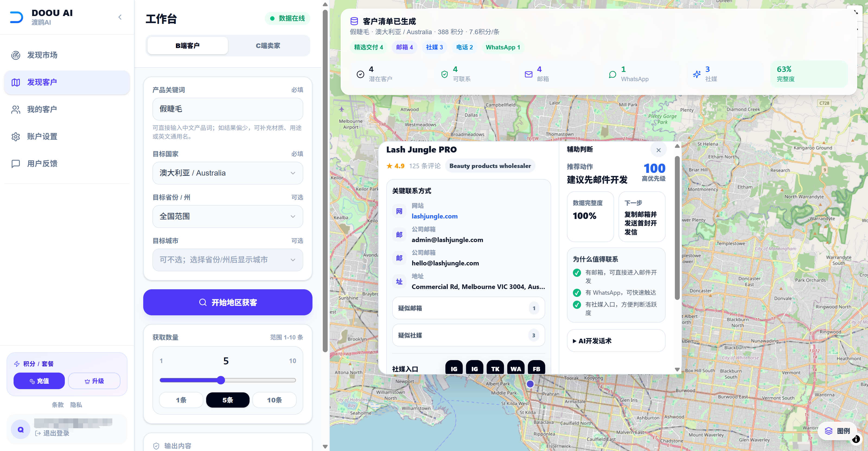The width and height of the screenshot is (868, 451).
Task: Open 发现市场 via its radar icon
Action: click(x=16, y=55)
